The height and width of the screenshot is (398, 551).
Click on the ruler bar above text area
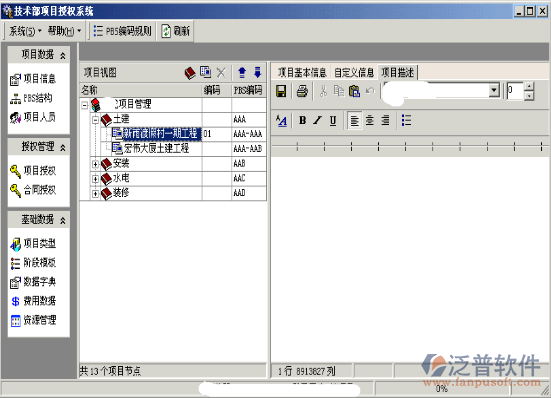pyautogui.click(x=409, y=146)
